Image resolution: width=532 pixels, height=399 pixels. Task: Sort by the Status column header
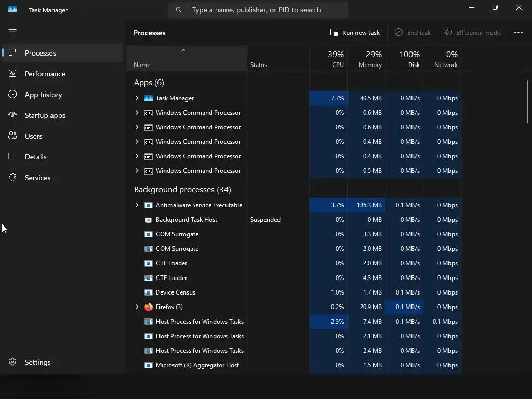click(278, 59)
